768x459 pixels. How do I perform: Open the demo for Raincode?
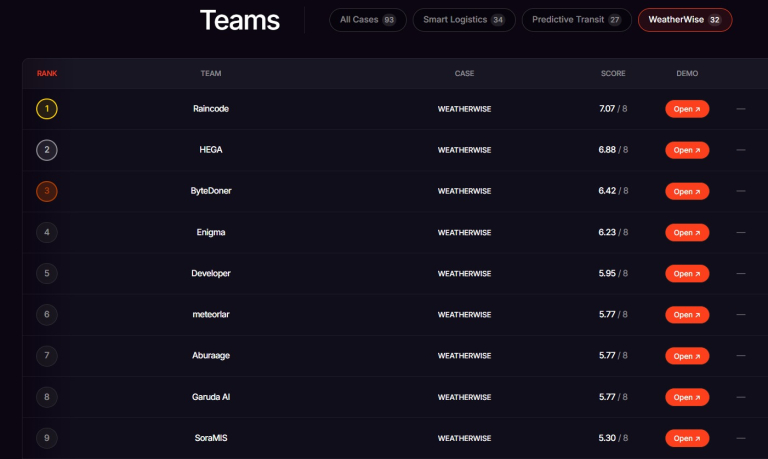click(x=687, y=109)
